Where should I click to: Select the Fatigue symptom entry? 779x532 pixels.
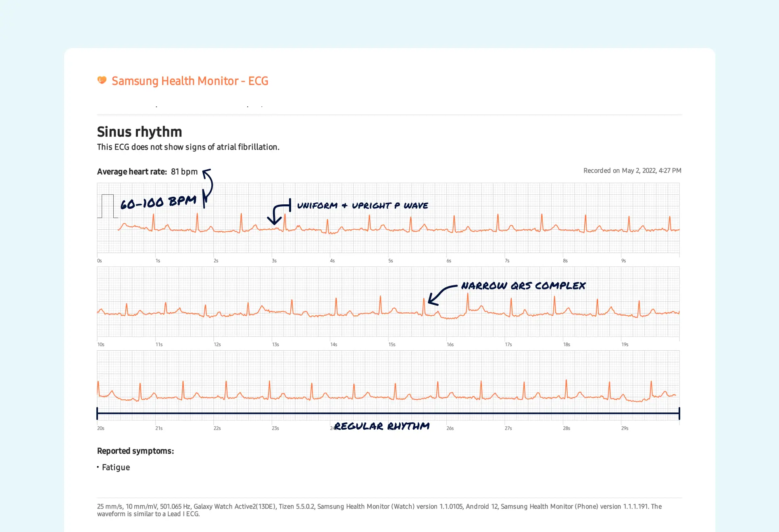tap(116, 467)
